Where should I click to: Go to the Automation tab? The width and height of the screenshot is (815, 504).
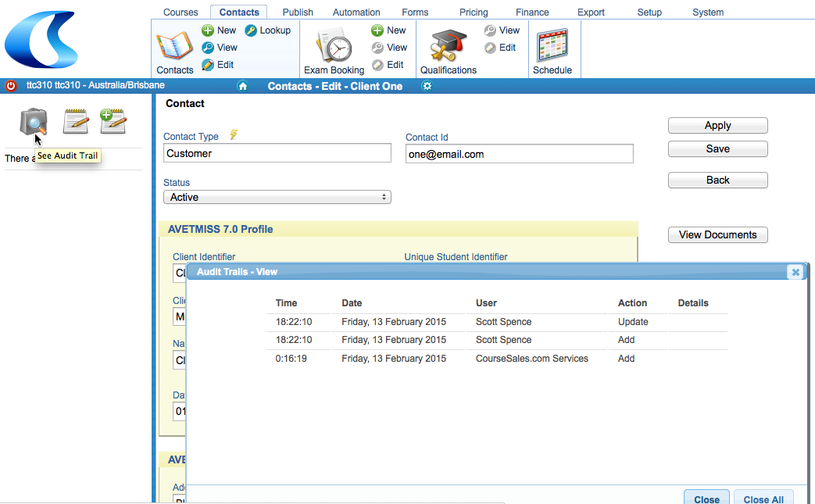click(356, 12)
